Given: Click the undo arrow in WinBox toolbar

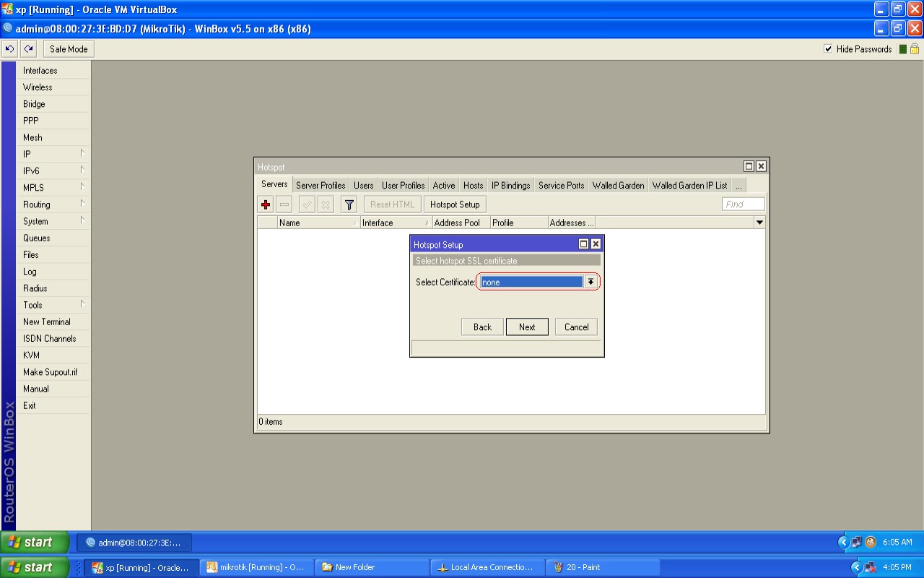Looking at the screenshot, I should [10, 49].
